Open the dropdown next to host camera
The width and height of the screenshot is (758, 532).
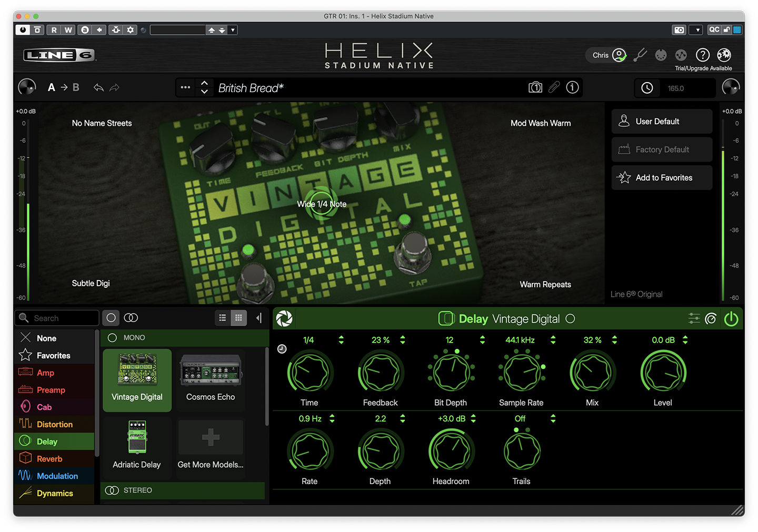coord(698,30)
